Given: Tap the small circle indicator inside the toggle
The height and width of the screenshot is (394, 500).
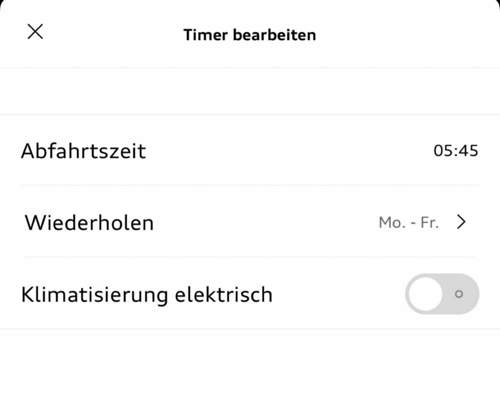Looking at the screenshot, I should click(459, 294).
